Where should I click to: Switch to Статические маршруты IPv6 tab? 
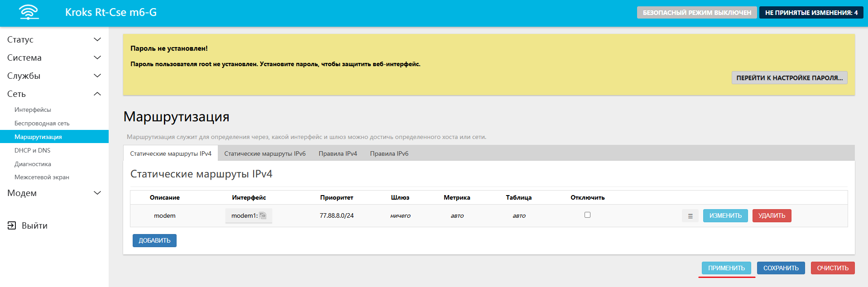coord(265,153)
